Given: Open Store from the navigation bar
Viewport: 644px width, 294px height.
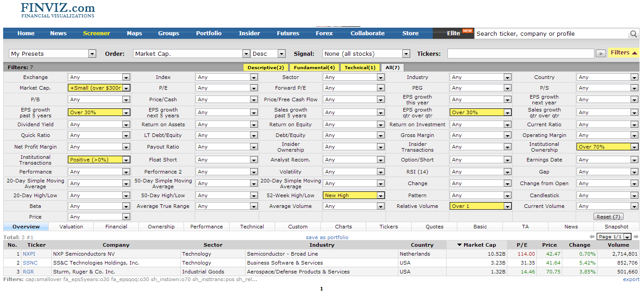Looking at the screenshot, I should [410, 33].
